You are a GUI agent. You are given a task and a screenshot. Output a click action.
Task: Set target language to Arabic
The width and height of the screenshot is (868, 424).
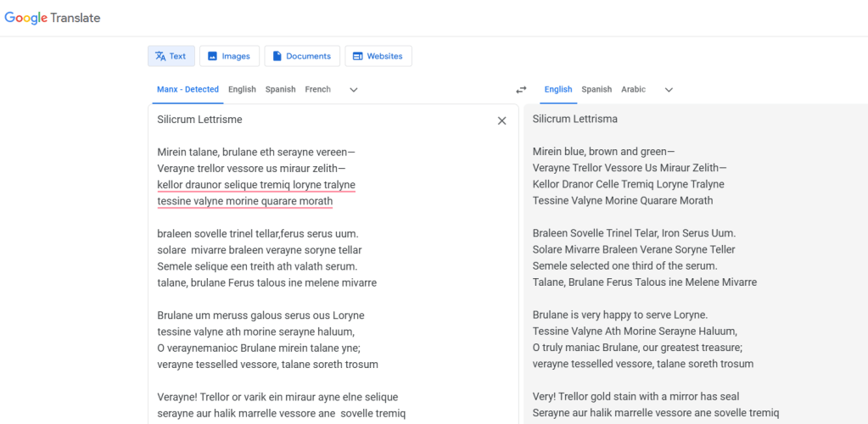[x=633, y=89]
